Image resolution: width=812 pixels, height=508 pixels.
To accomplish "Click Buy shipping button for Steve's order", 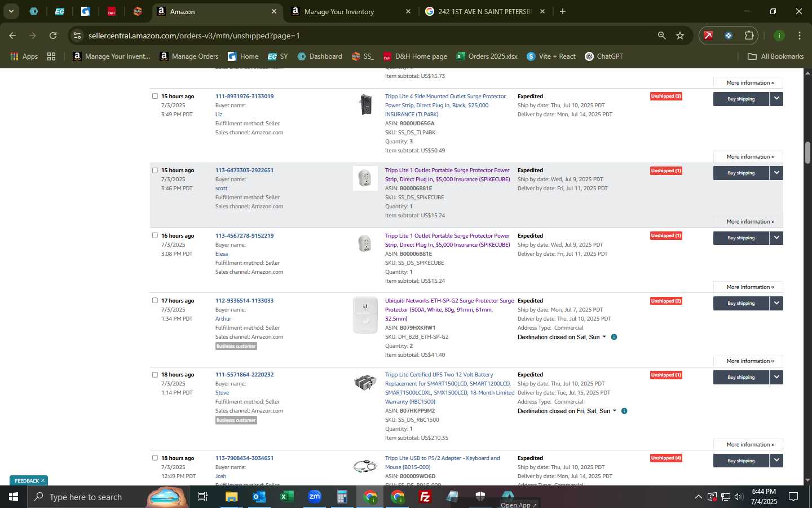I will click(741, 377).
